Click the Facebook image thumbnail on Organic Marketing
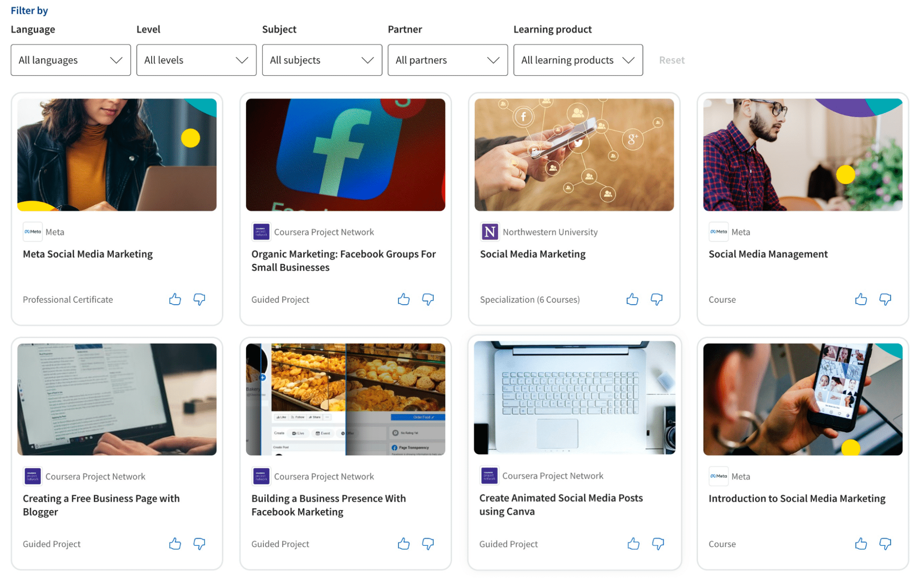The image size is (924, 578). [345, 154]
